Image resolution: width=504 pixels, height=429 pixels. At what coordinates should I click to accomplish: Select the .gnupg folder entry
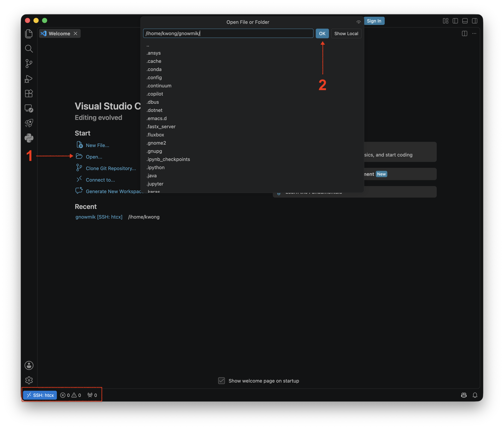[x=252, y=151]
